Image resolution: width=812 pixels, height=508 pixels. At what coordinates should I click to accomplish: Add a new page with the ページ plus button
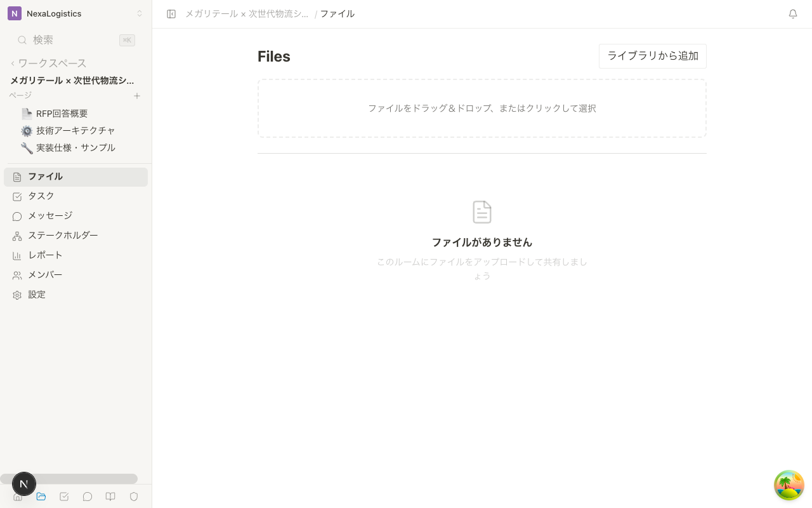tap(137, 96)
